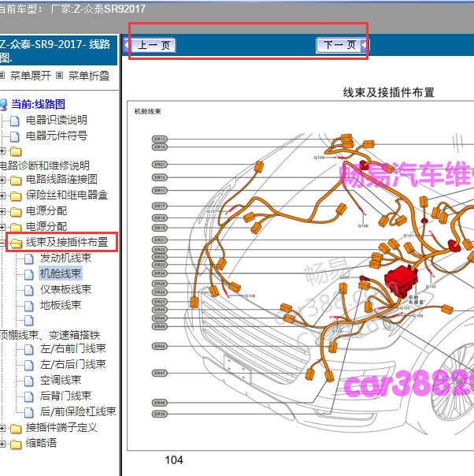
Task: Click folder icon beside 接插件端子定义
Action: (x=16, y=429)
